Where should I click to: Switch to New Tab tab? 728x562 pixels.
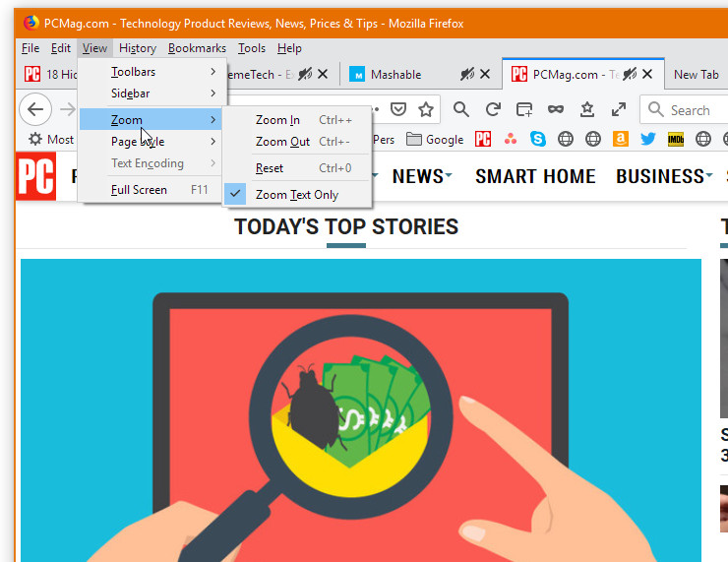(x=697, y=75)
